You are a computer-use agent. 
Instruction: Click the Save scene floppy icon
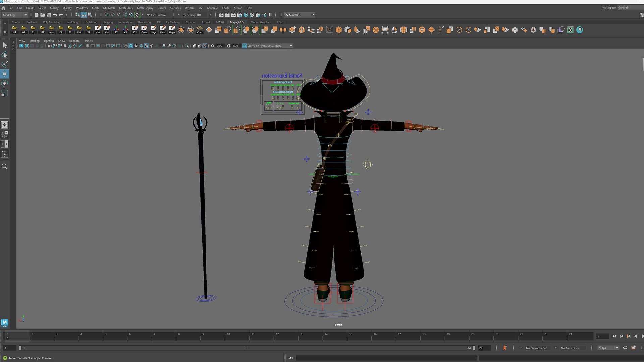[x=49, y=15]
